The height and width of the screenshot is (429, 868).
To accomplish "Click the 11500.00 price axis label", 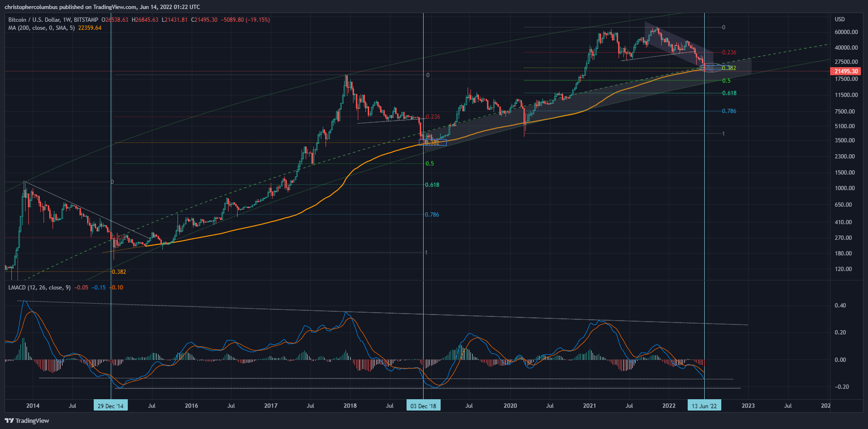I will 846,95.
